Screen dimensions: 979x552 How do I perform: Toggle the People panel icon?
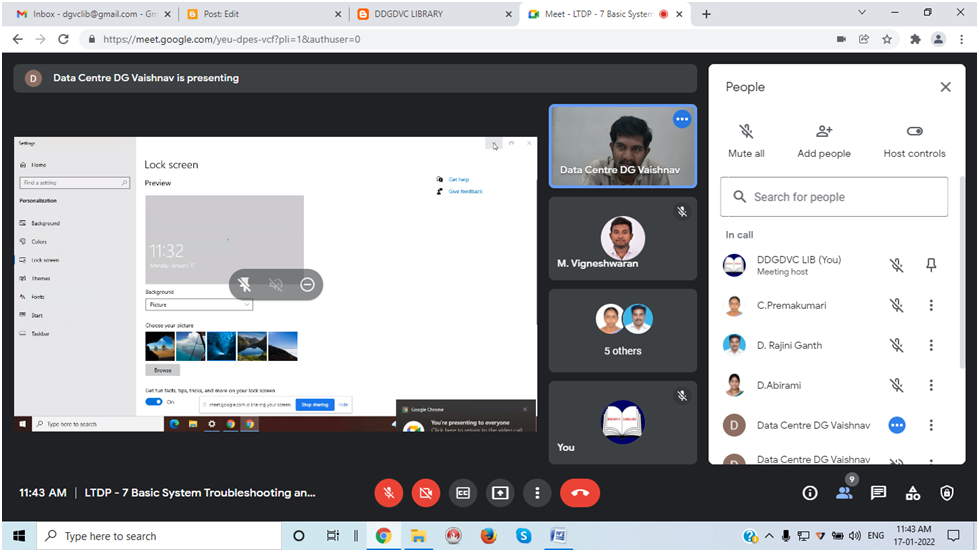click(844, 493)
